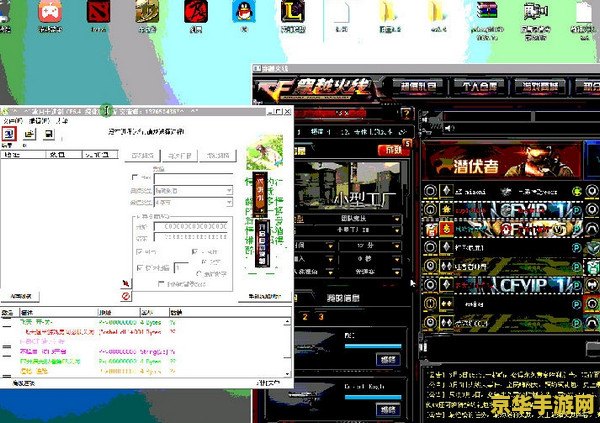Click the Next Scan button in Cheat Engine
Image resolution: width=600 pixels, height=423 pixels.
point(180,155)
